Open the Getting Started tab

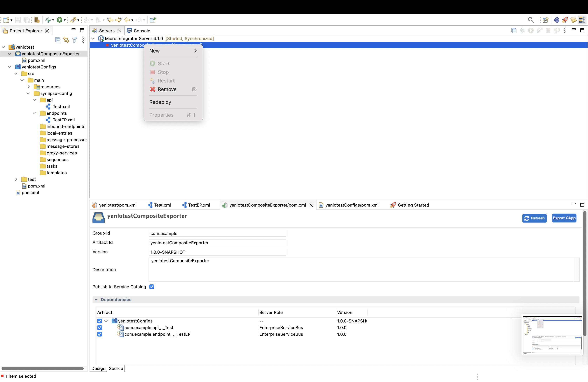pyautogui.click(x=410, y=205)
